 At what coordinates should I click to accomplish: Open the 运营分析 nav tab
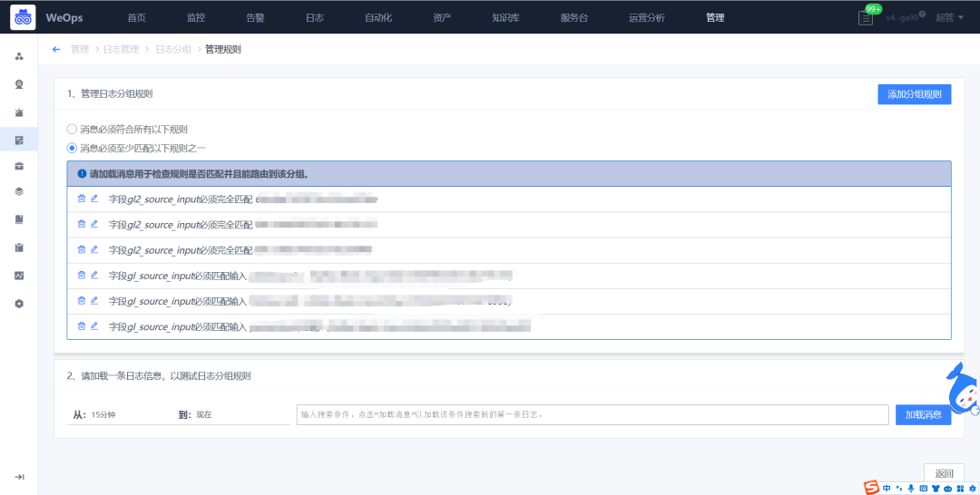(x=647, y=18)
